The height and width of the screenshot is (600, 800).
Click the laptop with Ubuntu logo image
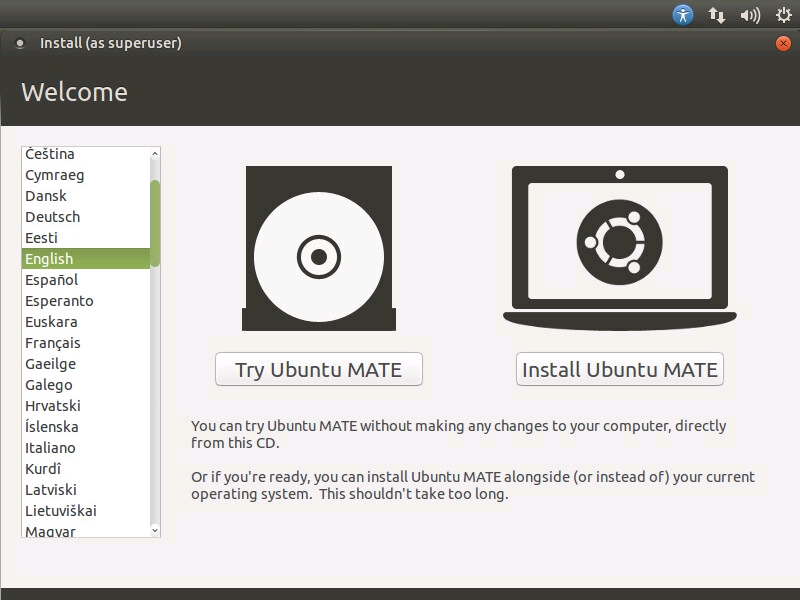coord(619,248)
